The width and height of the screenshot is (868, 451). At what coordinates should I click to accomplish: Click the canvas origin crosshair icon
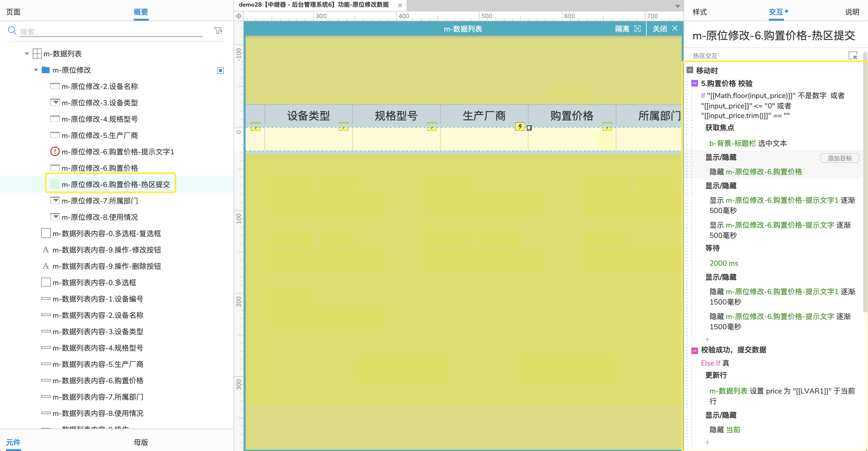pos(239,16)
